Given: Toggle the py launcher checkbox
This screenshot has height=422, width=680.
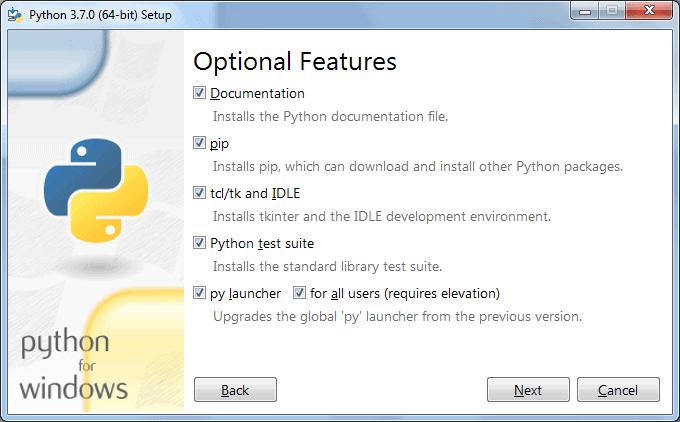Looking at the screenshot, I should pos(200,293).
